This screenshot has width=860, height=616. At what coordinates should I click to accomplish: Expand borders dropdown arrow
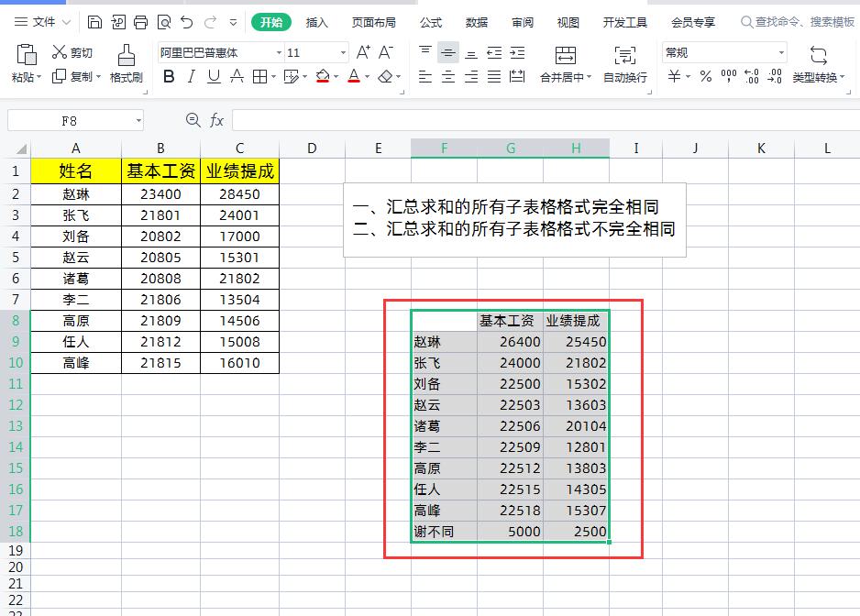(273, 76)
